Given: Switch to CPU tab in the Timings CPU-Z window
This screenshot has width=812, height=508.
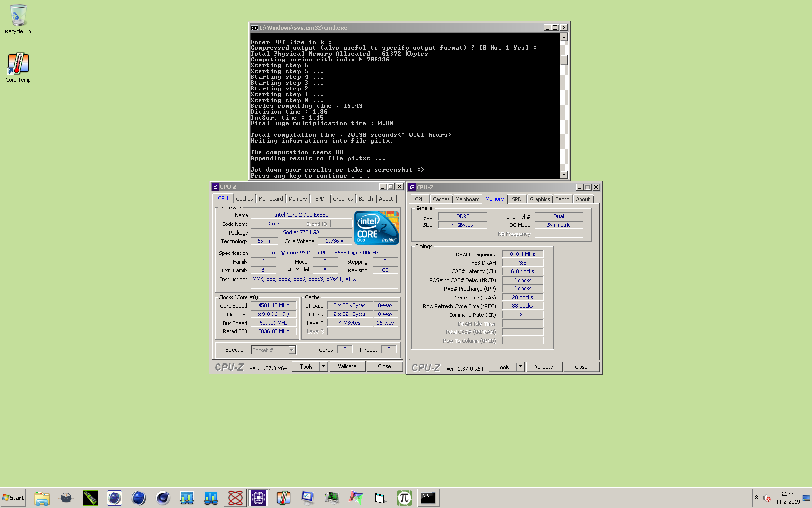Looking at the screenshot, I should tap(420, 199).
